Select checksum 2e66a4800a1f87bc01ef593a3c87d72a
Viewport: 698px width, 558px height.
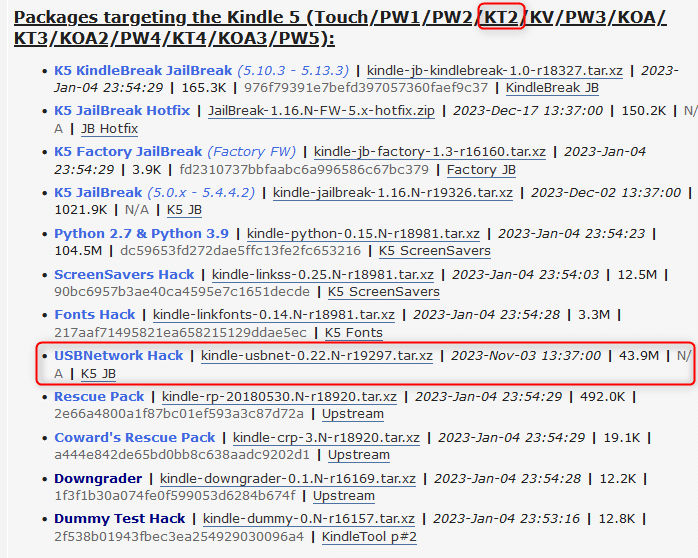click(x=179, y=413)
